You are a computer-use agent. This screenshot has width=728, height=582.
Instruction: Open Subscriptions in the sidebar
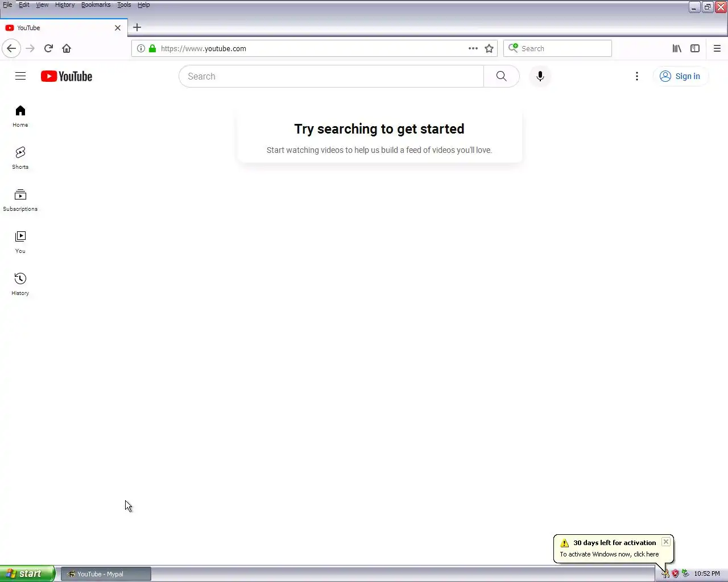(20, 200)
